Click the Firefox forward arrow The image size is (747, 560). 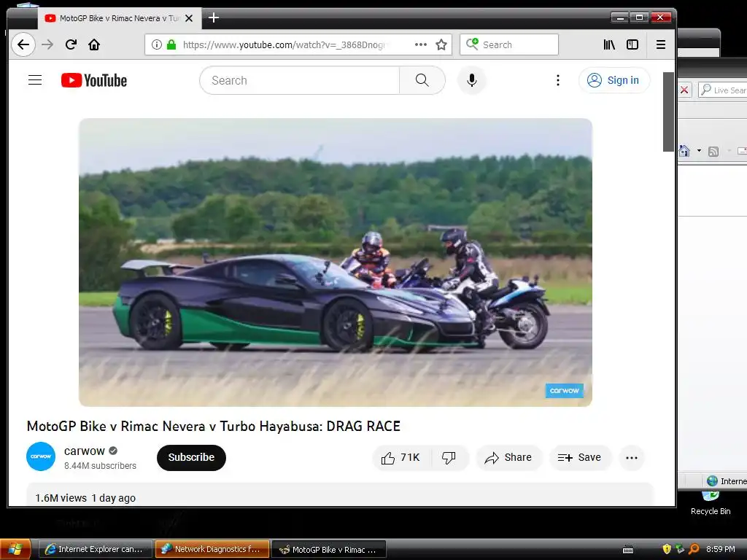pos(47,44)
